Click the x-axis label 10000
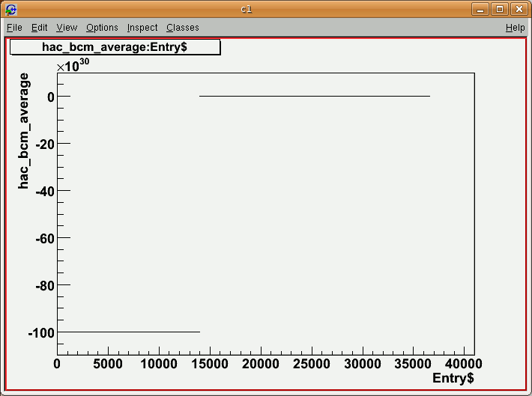The image size is (532, 396). (x=159, y=364)
